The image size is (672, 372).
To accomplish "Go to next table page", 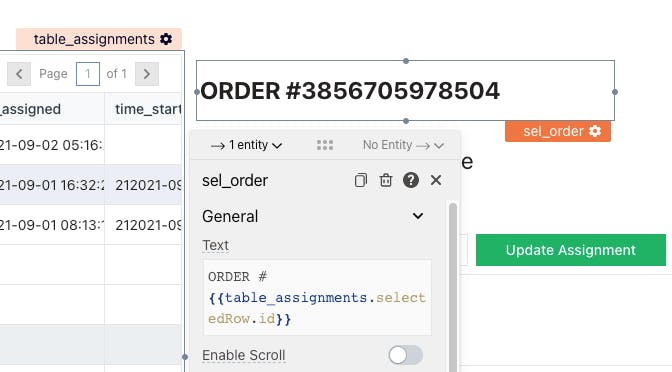I will click(x=147, y=74).
